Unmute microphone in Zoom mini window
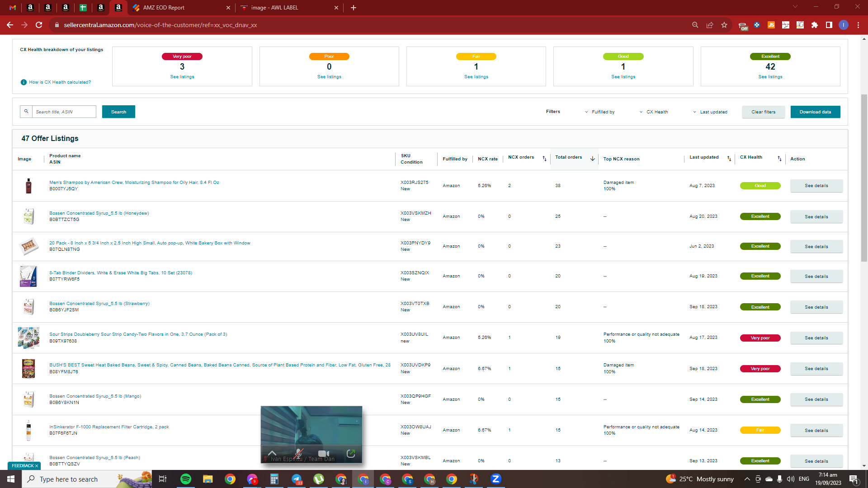Viewport: 868px width, 488px height. 298,453
